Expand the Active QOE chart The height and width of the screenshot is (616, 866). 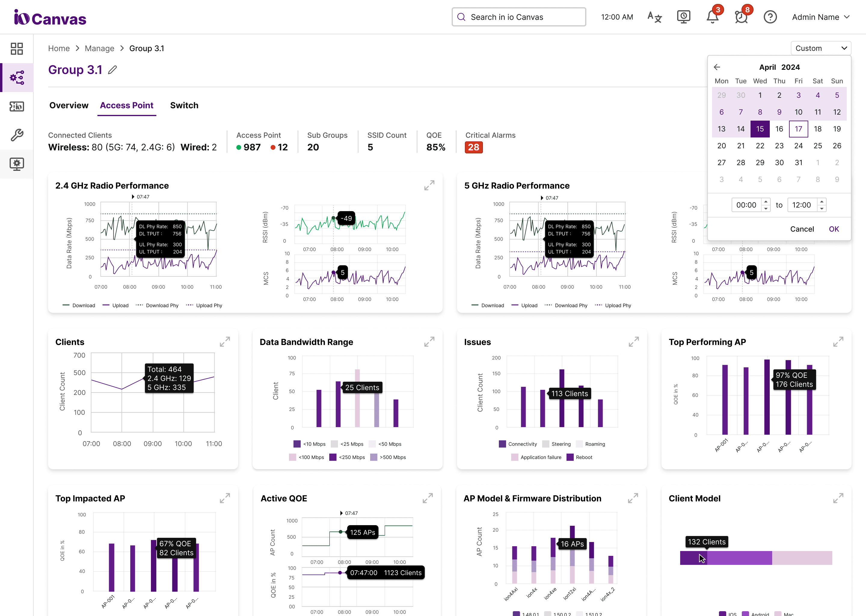pyautogui.click(x=428, y=498)
